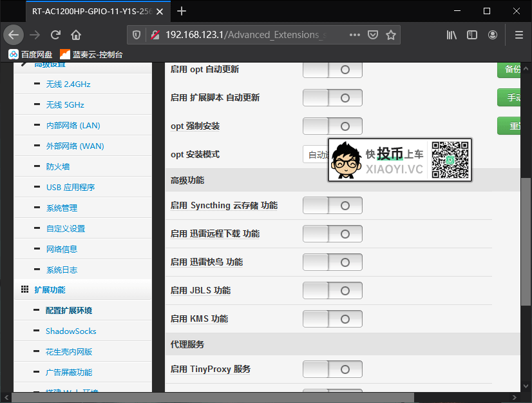Open 网络信息 in sidebar
Image resolution: width=532 pixels, height=403 pixels.
click(62, 250)
